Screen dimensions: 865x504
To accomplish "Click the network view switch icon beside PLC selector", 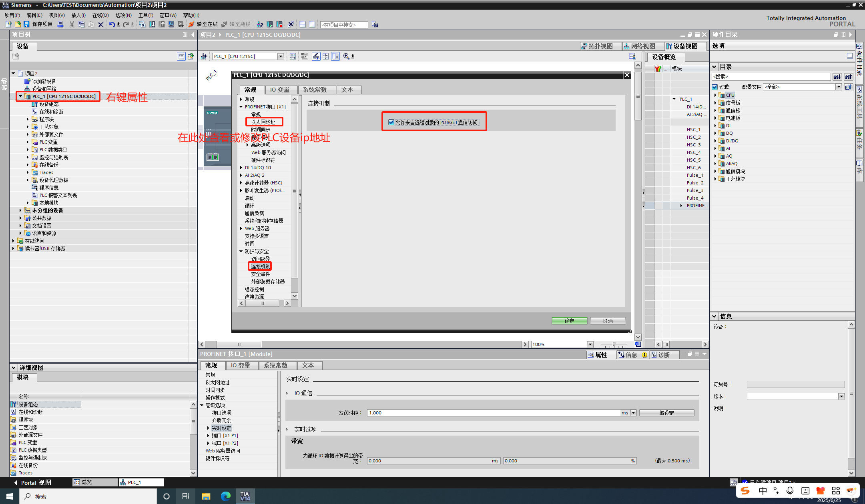I will click(204, 56).
